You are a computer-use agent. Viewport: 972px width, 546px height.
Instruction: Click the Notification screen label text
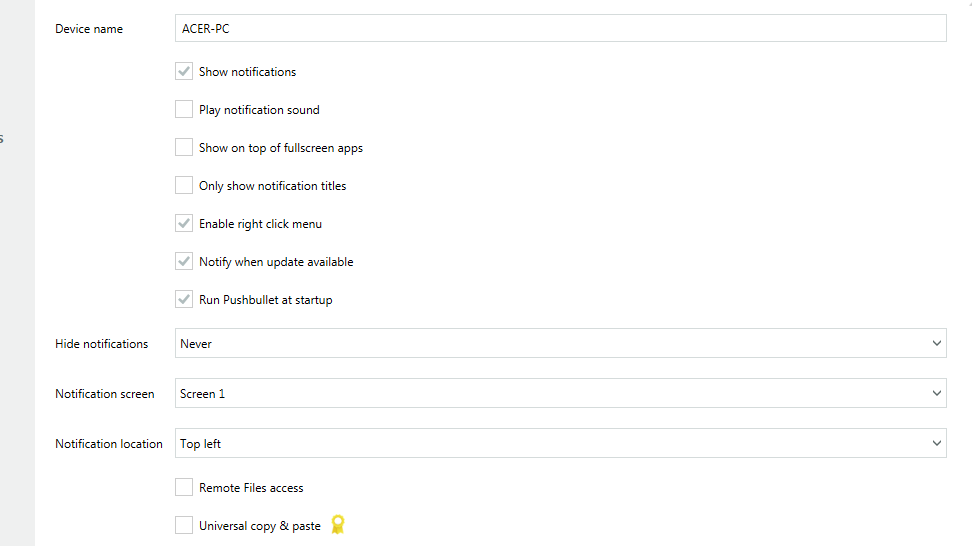[105, 394]
